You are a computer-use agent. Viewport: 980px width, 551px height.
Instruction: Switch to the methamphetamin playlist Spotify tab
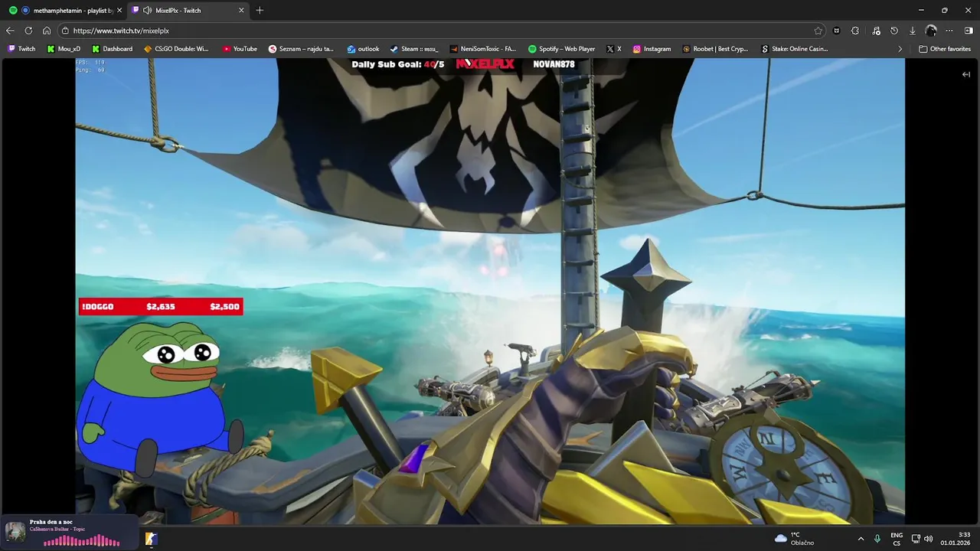pos(64,11)
